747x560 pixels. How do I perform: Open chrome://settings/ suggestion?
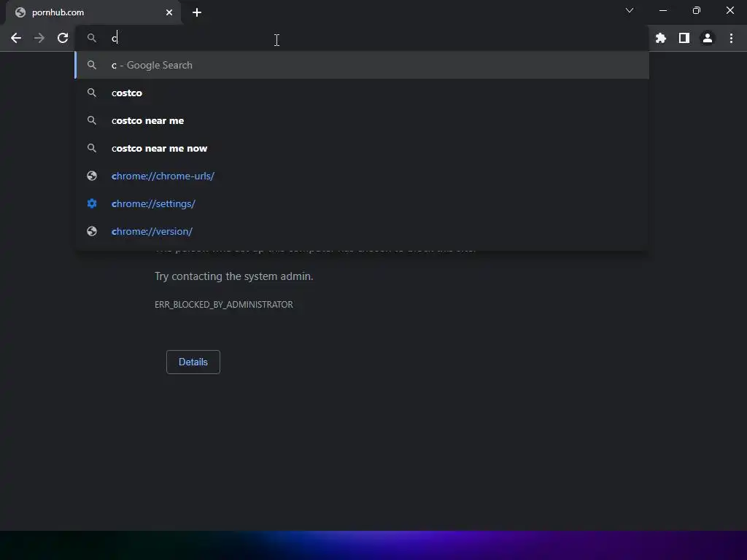[362, 203]
